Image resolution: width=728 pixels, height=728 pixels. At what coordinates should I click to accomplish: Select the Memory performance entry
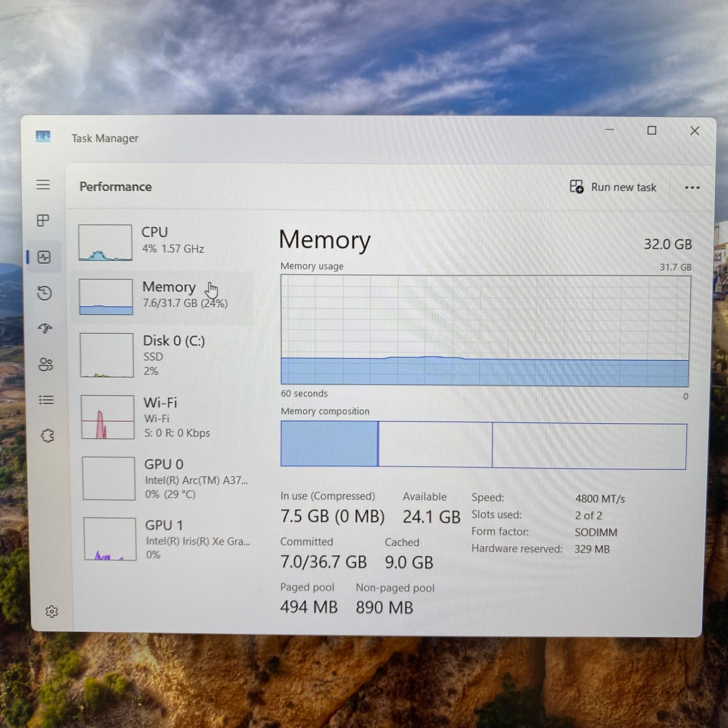163,296
